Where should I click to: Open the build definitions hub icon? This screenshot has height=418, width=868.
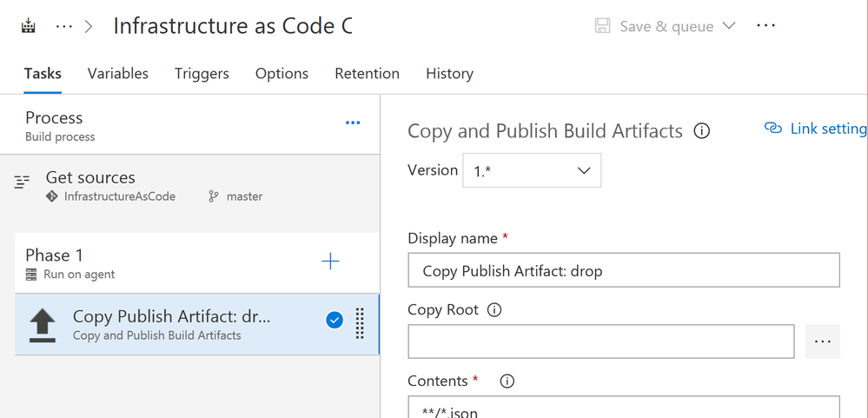[28, 25]
